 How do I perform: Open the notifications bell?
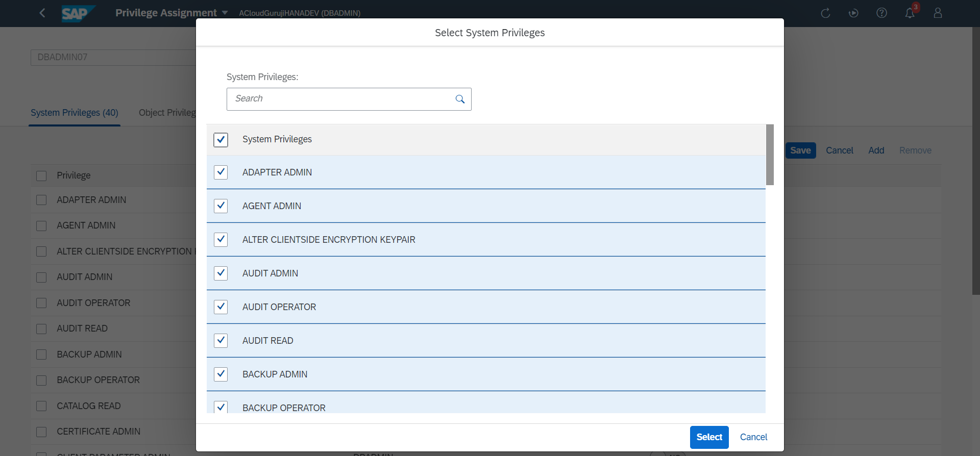[910, 13]
